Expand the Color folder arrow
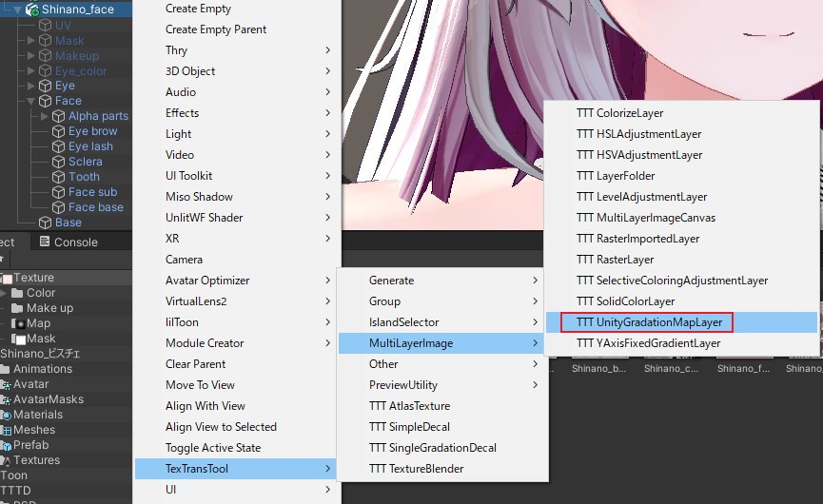The width and height of the screenshot is (823, 504). pos(3,293)
